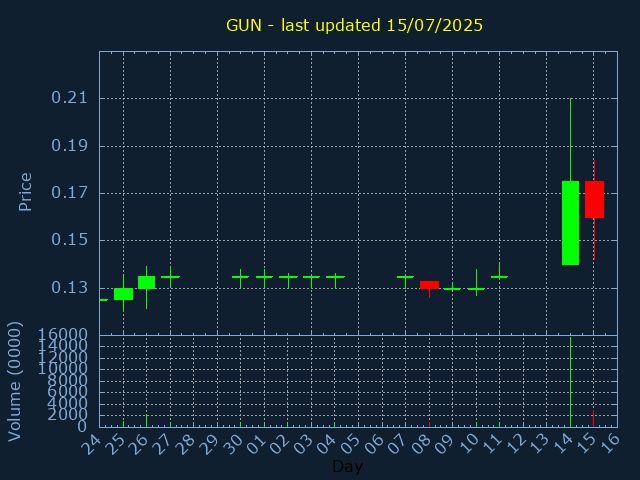Select the green candlestick body for day 25

tap(123, 294)
